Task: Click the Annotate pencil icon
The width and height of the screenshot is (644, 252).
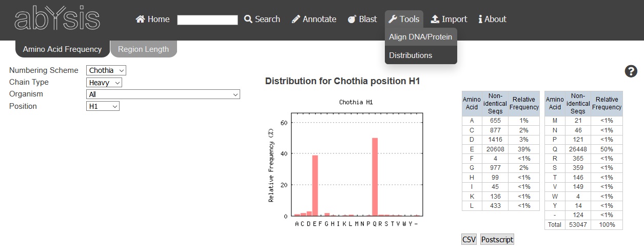Action: tap(296, 19)
